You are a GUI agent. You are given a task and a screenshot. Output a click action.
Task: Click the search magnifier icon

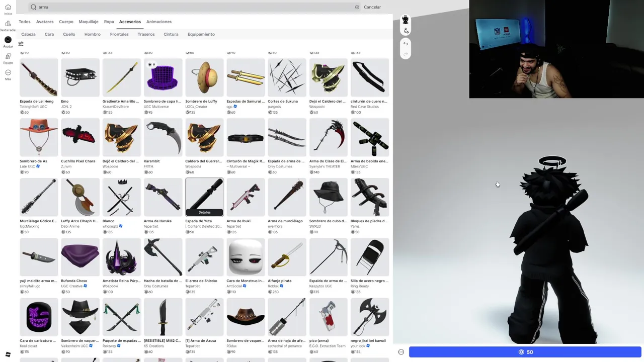(34, 7)
